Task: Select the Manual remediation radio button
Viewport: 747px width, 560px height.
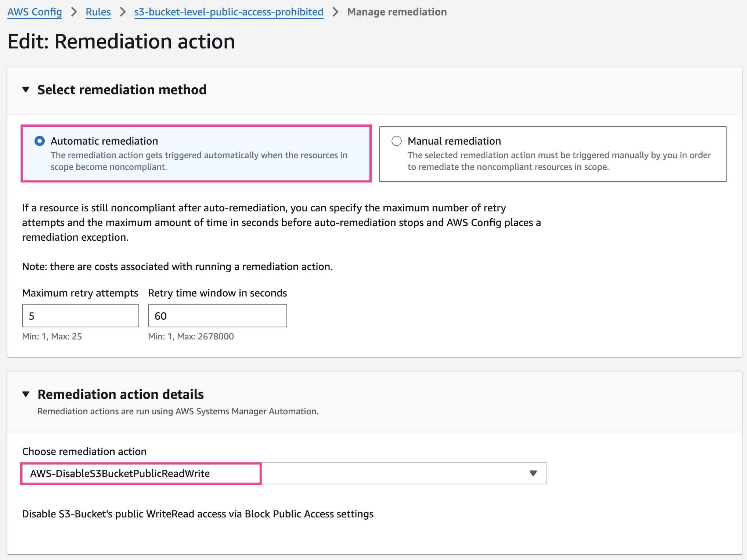Action: 397,141
